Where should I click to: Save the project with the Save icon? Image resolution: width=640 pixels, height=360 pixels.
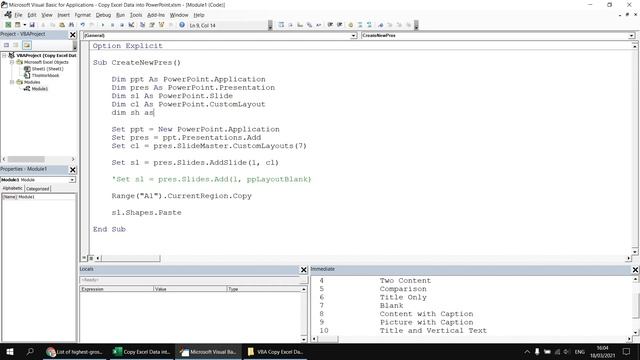(x=32, y=25)
